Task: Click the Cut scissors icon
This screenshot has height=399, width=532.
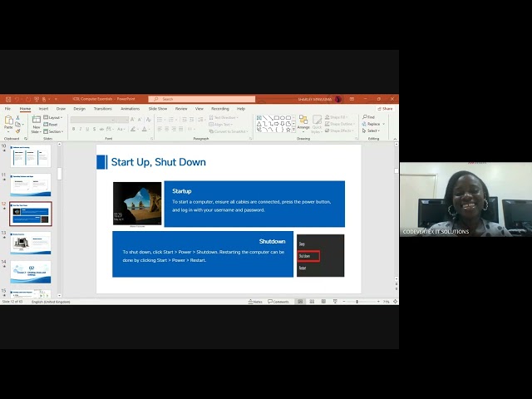Action: (x=17, y=117)
